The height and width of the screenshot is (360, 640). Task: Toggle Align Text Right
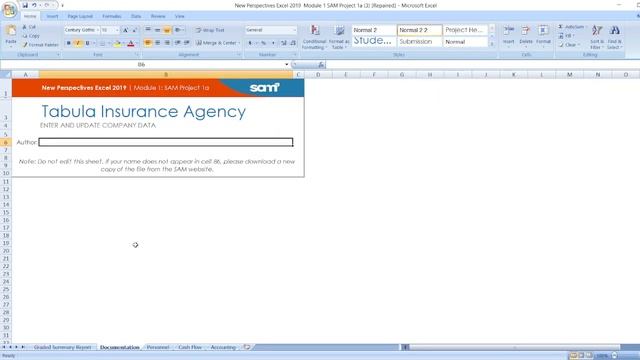tap(167, 43)
